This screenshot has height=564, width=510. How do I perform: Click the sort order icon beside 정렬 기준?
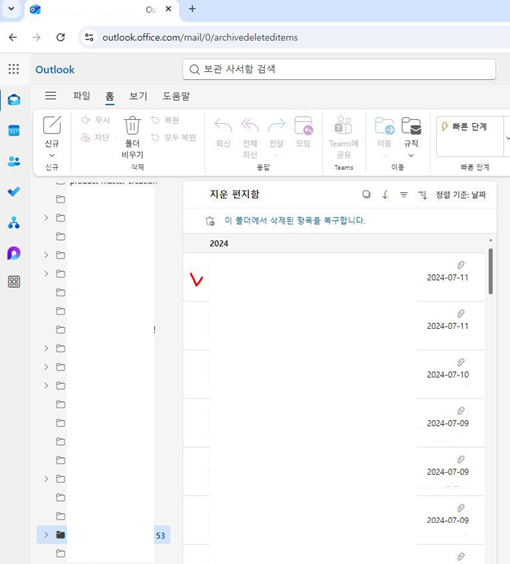click(422, 195)
